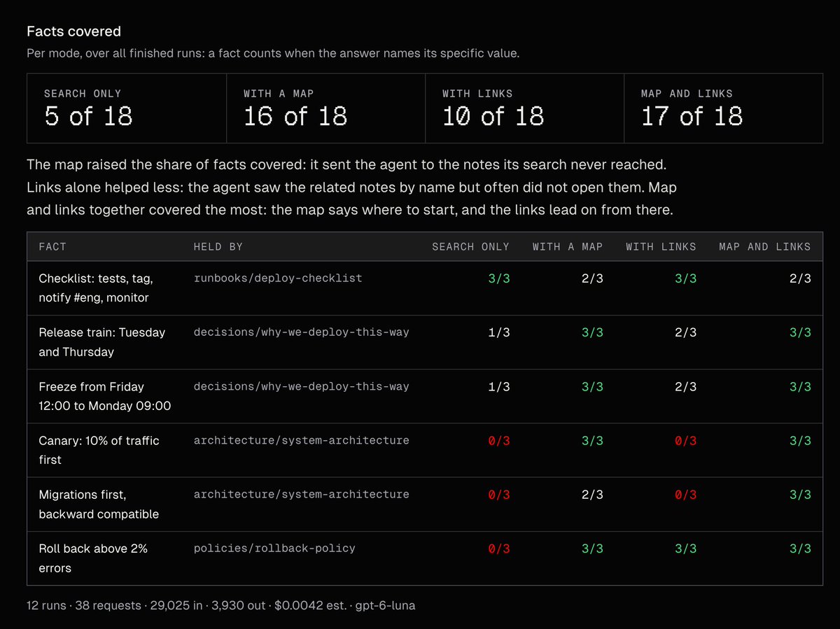Click the MAP AND LINKS table column header
The width and height of the screenshot is (840, 629).
click(x=765, y=247)
